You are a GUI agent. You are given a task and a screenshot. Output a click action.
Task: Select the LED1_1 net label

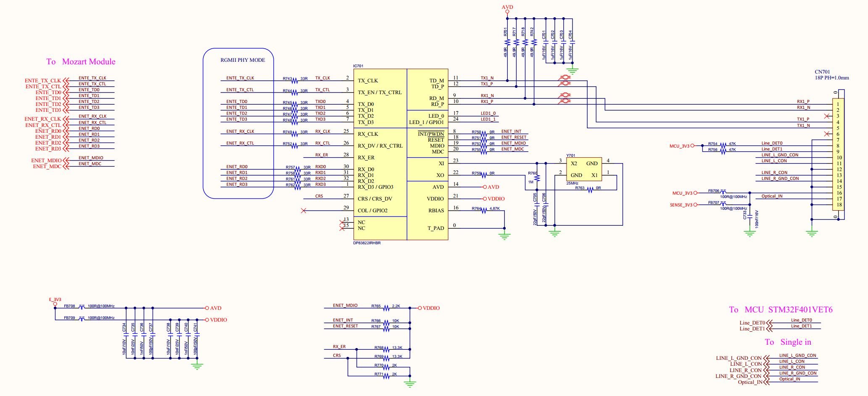click(x=488, y=119)
